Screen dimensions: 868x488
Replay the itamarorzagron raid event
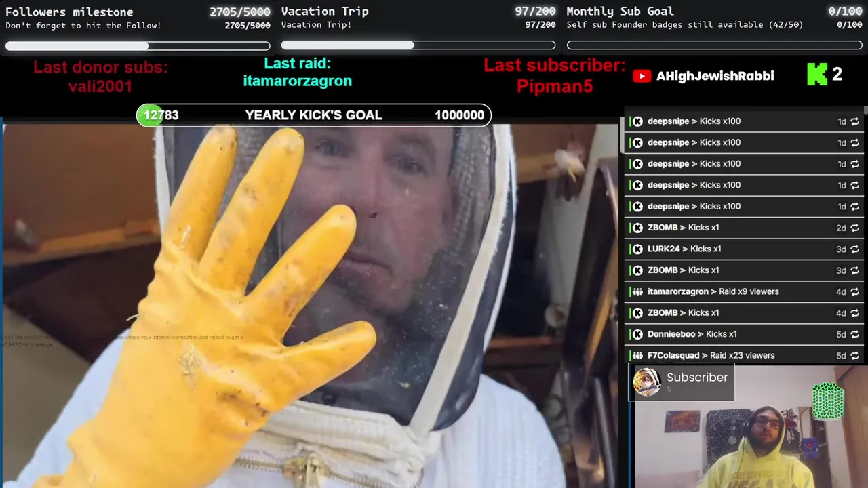(x=854, y=291)
